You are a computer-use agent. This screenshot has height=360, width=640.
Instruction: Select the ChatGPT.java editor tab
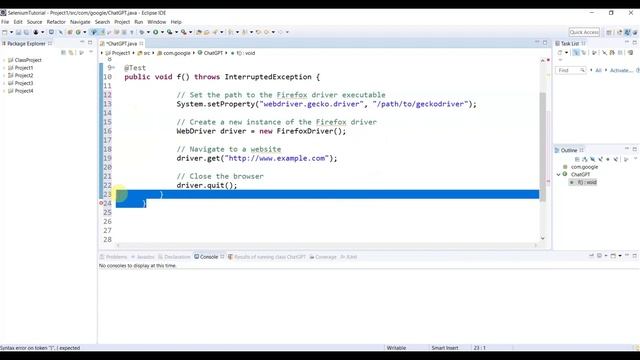[x=122, y=43]
